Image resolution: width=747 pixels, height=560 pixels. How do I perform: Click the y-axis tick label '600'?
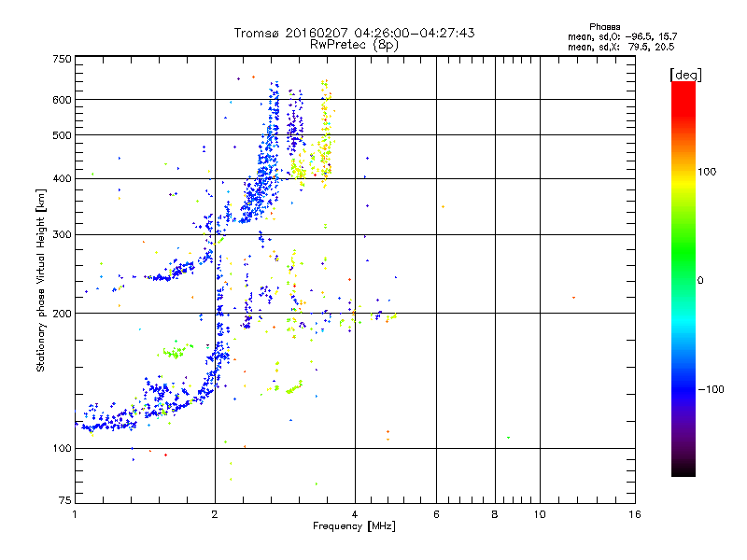pyautogui.click(x=63, y=100)
